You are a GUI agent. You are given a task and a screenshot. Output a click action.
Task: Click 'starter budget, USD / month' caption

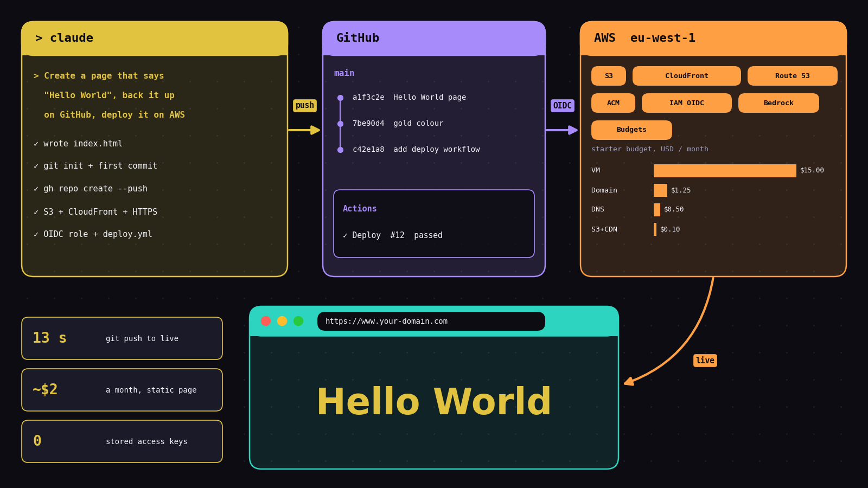[x=650, y=149]
